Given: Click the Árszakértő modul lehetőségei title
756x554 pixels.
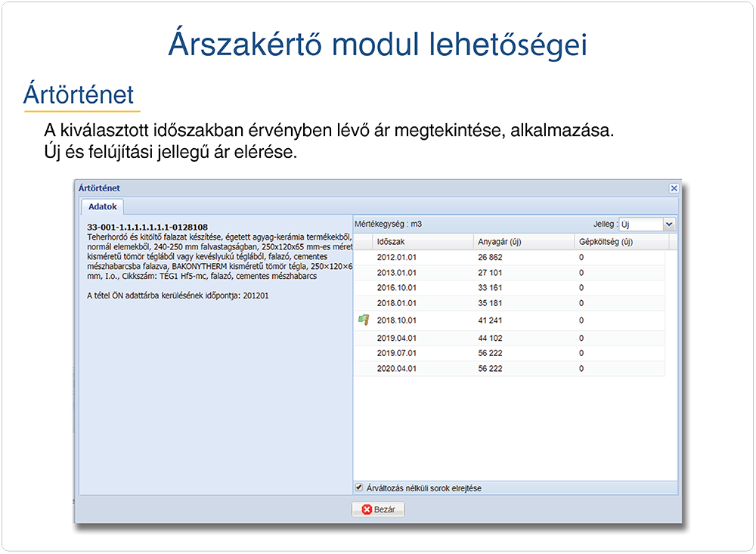Looking at the screenshot, I should pos(377,45).
